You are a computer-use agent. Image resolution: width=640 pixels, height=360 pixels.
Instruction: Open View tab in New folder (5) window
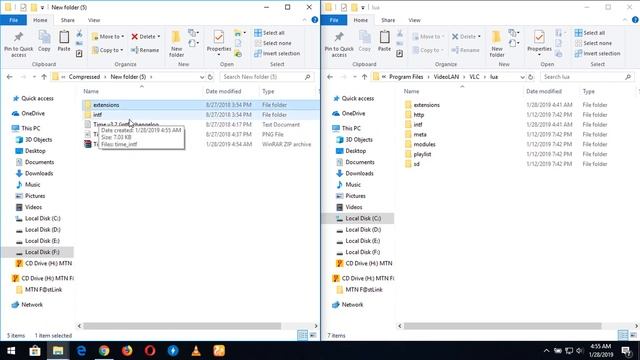(94, 20)
